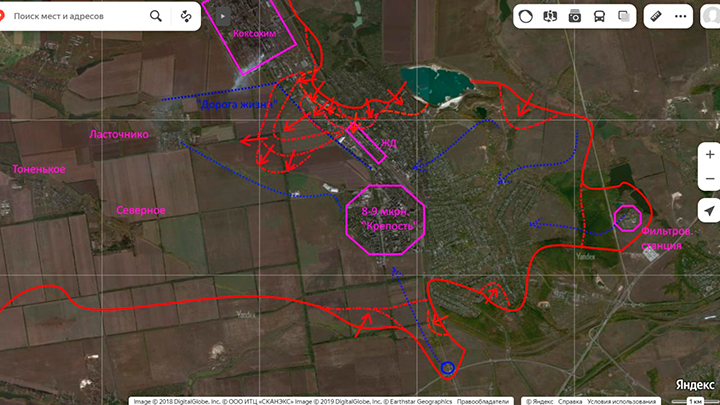Select the ruler measurement tool
Screen dimensions: 720x405
(657, 16)
